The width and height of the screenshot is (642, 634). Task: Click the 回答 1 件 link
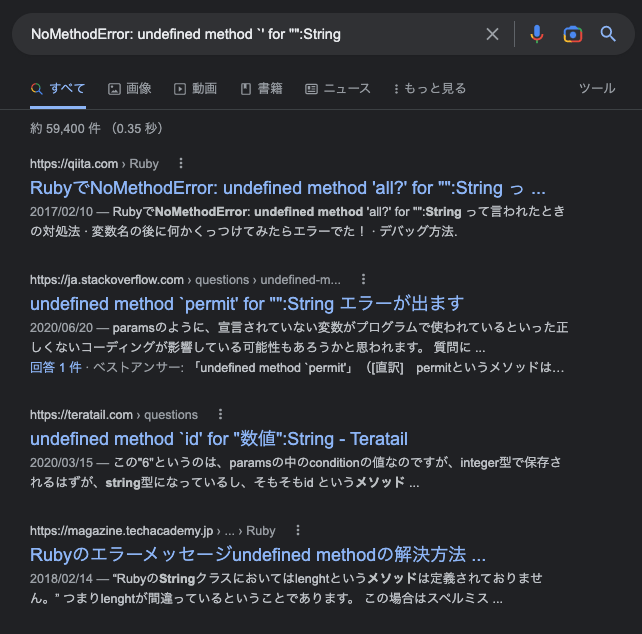tap(56, 368)
